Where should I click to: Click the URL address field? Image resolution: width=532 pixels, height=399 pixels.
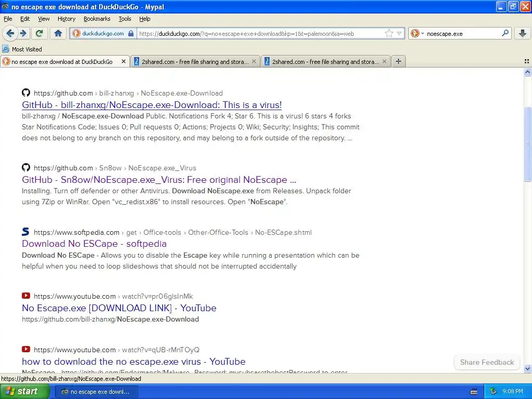pos(260,34)
